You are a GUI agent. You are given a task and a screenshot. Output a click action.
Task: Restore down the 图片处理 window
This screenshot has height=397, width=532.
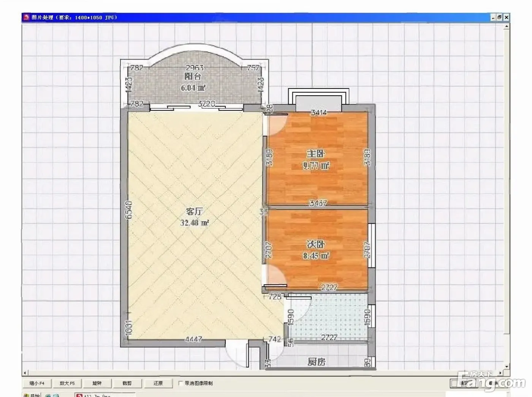(x=499, y=17)
